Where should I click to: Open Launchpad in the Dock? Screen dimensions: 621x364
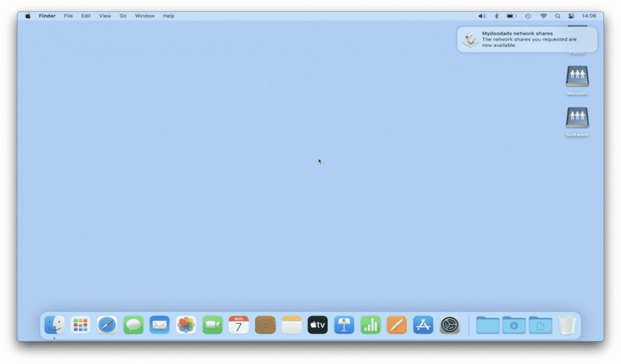tap(81, 325)
